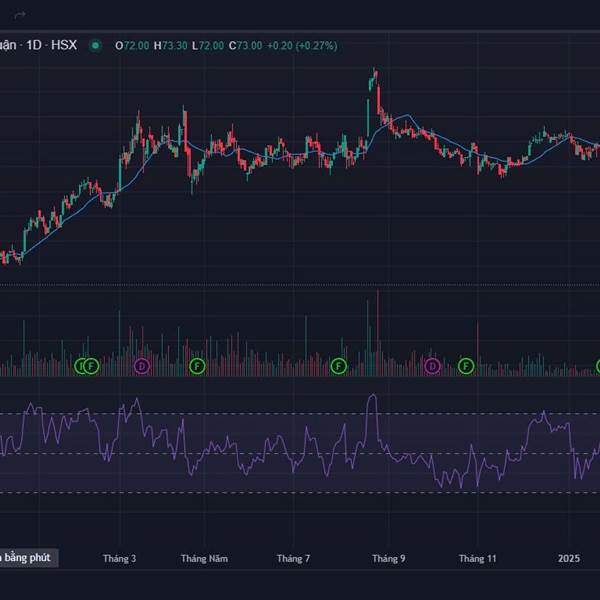Click the Tháng 3 time axis label

point(119,559)
